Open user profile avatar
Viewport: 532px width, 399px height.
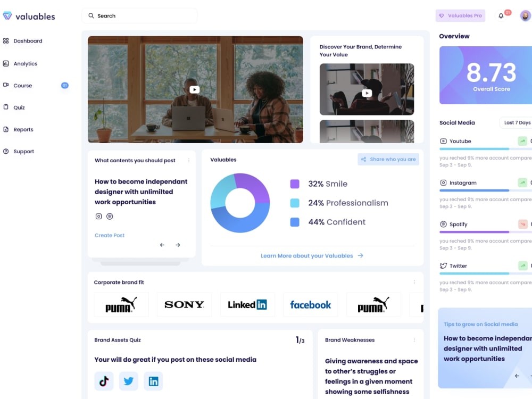click(525, 15)
